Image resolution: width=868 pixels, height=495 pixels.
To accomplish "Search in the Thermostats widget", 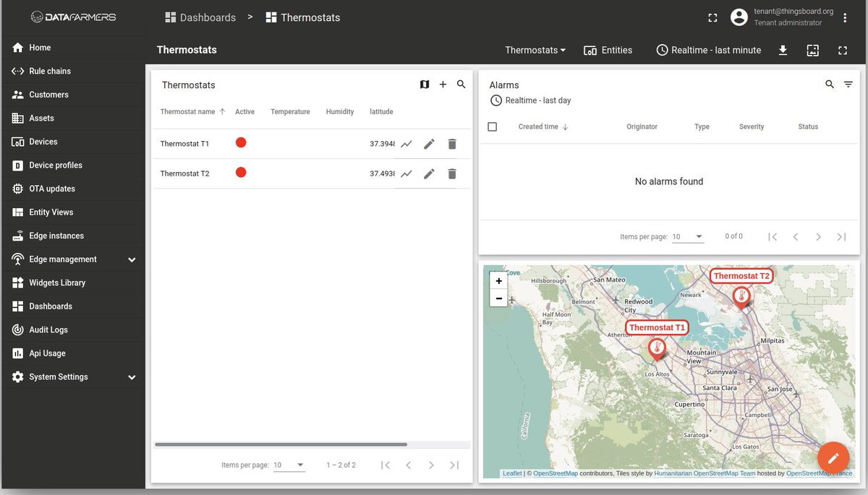I will pos(461,85).
